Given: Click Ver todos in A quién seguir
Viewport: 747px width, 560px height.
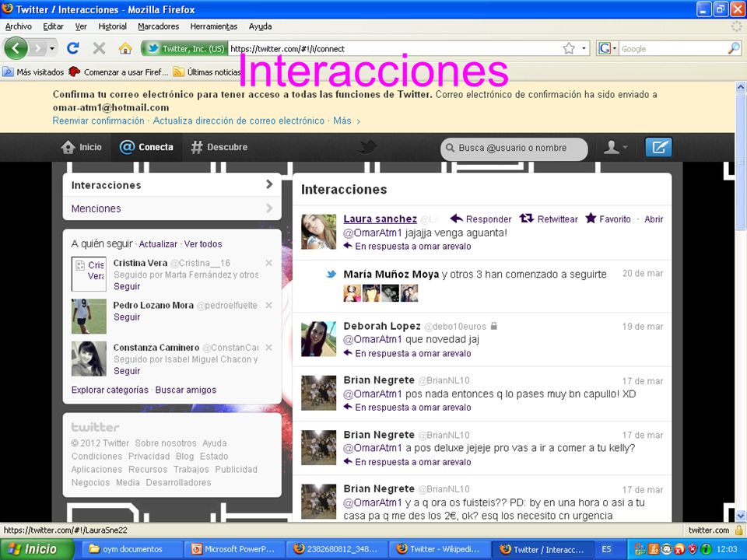Looking at the screenshot, I should 203,243.
